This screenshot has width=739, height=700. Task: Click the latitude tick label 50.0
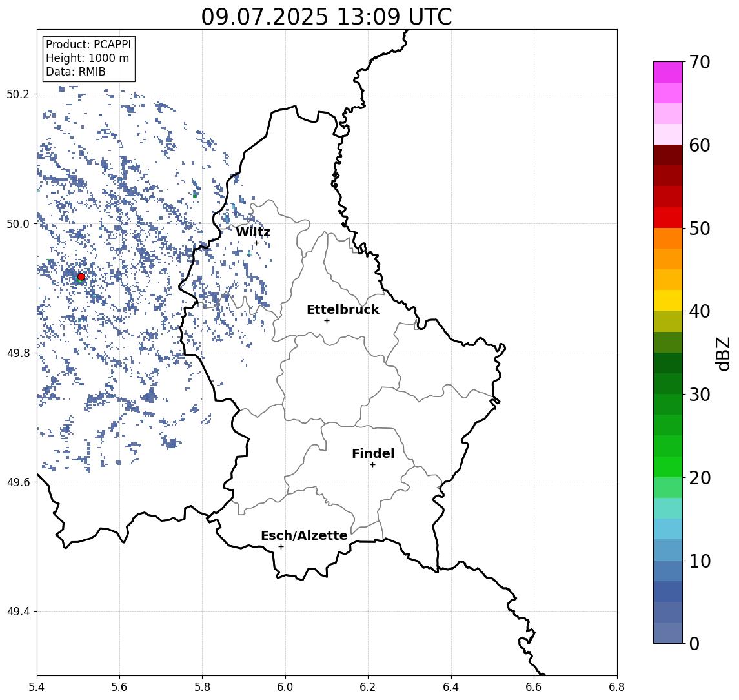tap(18, 223)
